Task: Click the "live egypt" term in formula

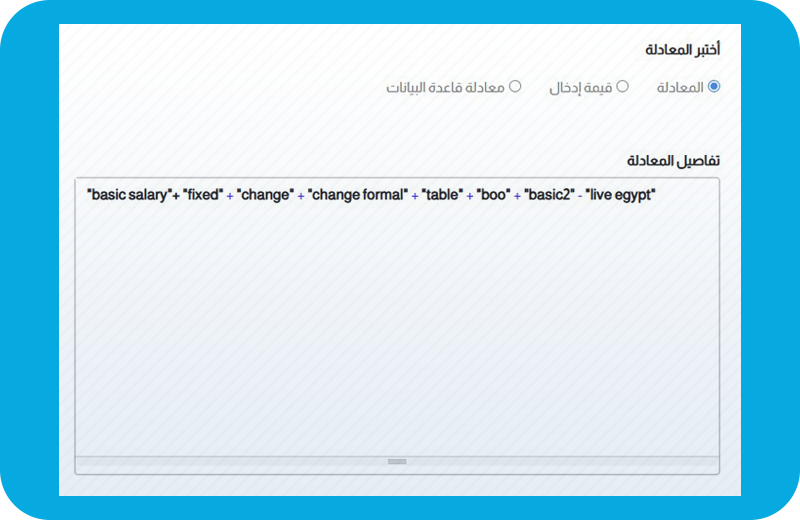Action: 622,195
